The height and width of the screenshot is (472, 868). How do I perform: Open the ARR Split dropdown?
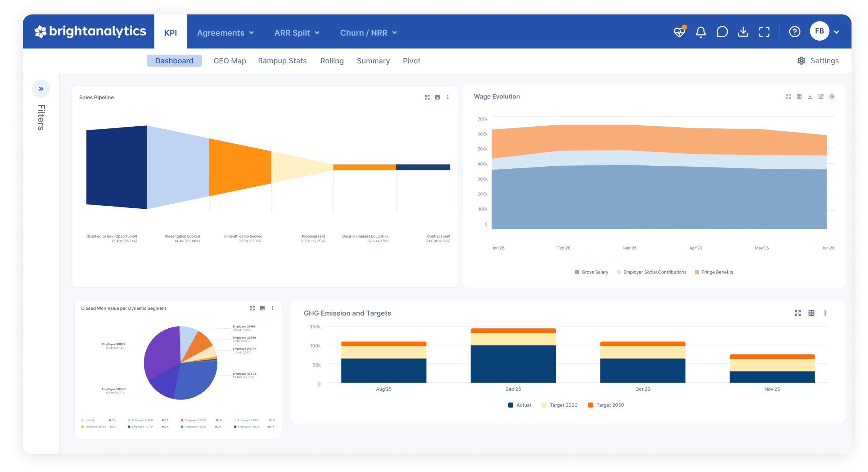[x=297, y=33]
